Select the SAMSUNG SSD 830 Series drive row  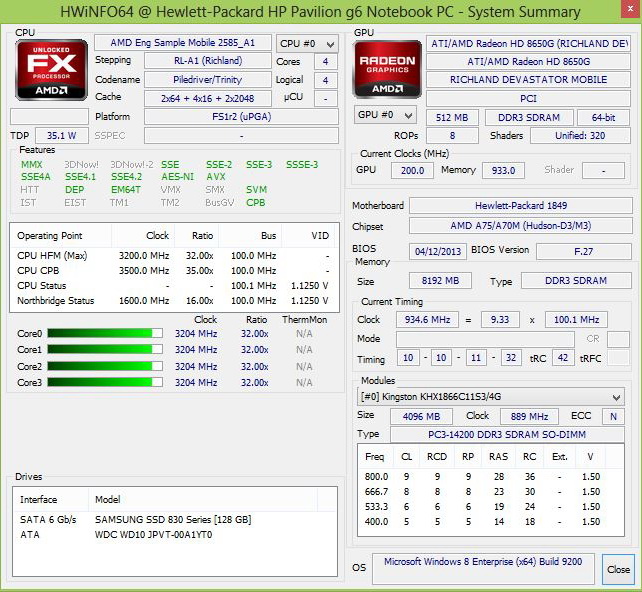point(175,520)
